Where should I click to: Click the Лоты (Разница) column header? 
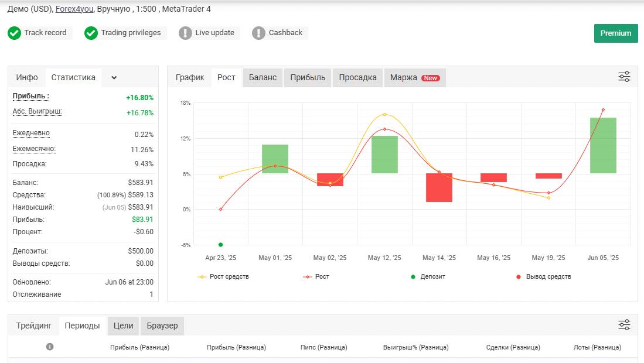point(597,347)
